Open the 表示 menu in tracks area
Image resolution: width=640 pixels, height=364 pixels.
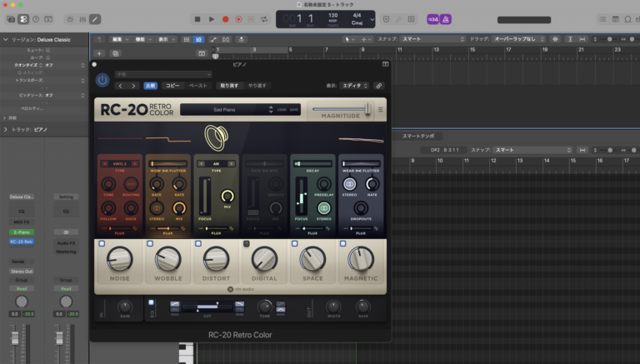(166, 40)
